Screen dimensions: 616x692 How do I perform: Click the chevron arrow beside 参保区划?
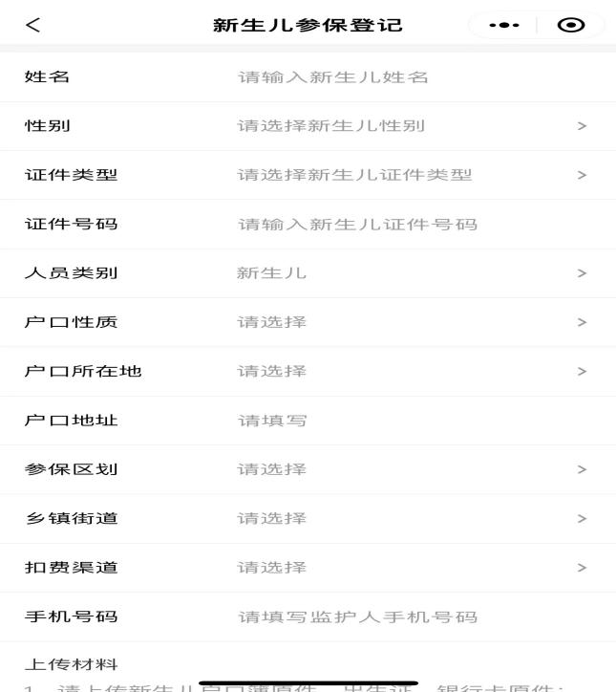pos(582,469)
